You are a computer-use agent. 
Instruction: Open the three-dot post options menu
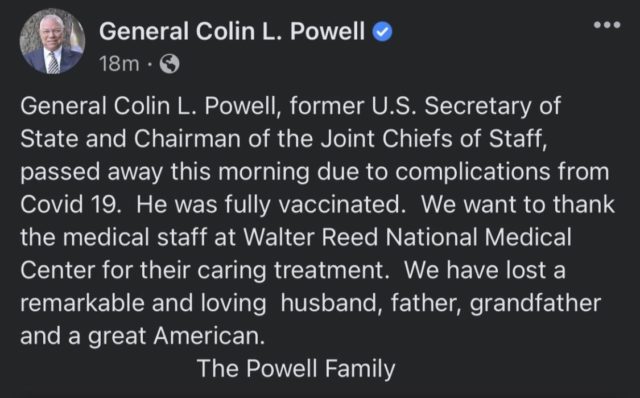[x=607, y=25]
